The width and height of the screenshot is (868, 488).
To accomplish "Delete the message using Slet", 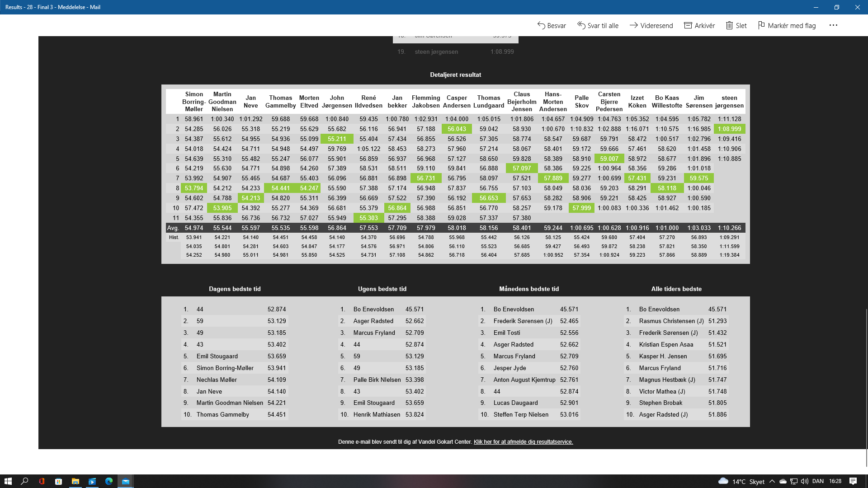I will pyautogui.click(x=736, y=26).
